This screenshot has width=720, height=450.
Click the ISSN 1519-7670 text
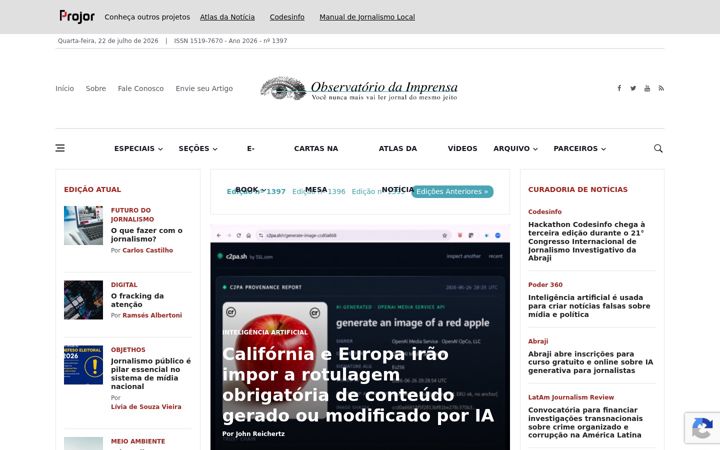pos(231,41)
